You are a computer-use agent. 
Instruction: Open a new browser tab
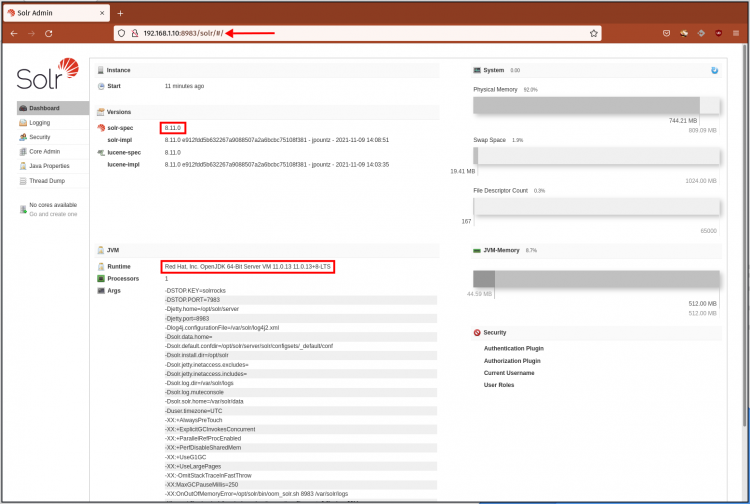pyautogui.click(x=120, y=13)
